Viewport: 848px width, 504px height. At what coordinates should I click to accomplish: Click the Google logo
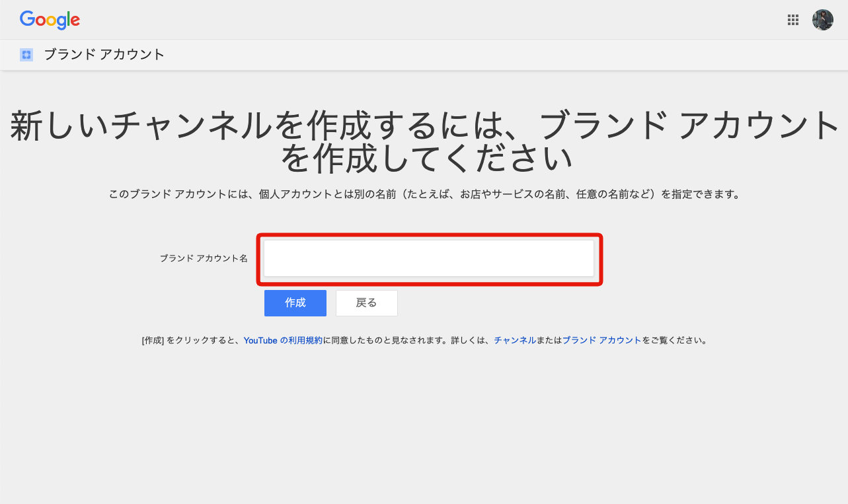pos(50,20)
